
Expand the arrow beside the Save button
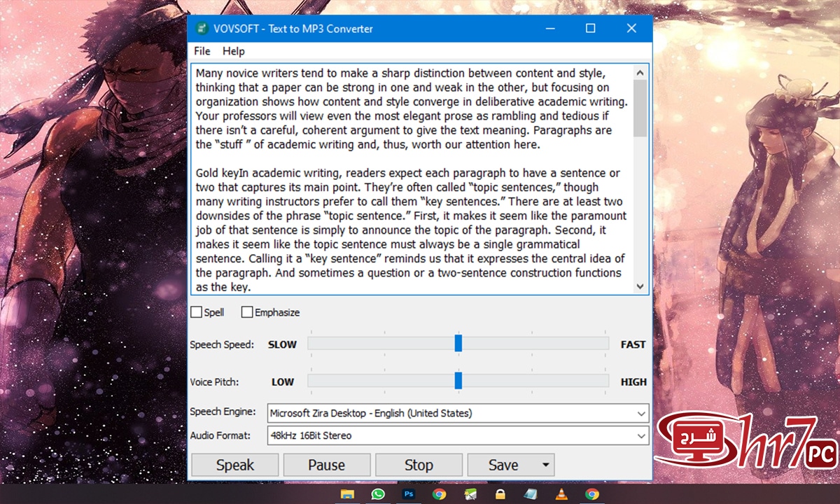tap(545, 465)
